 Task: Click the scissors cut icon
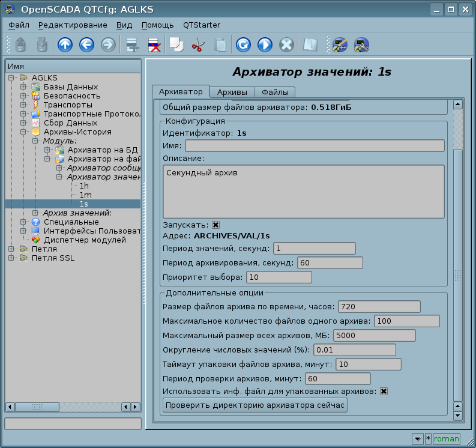(x=197, y=44)
